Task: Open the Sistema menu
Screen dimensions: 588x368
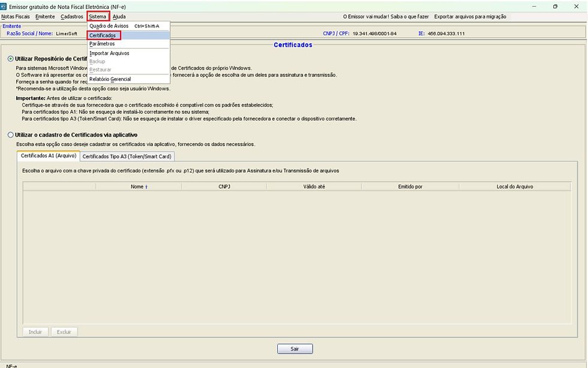Action: (x=98, y=17)
